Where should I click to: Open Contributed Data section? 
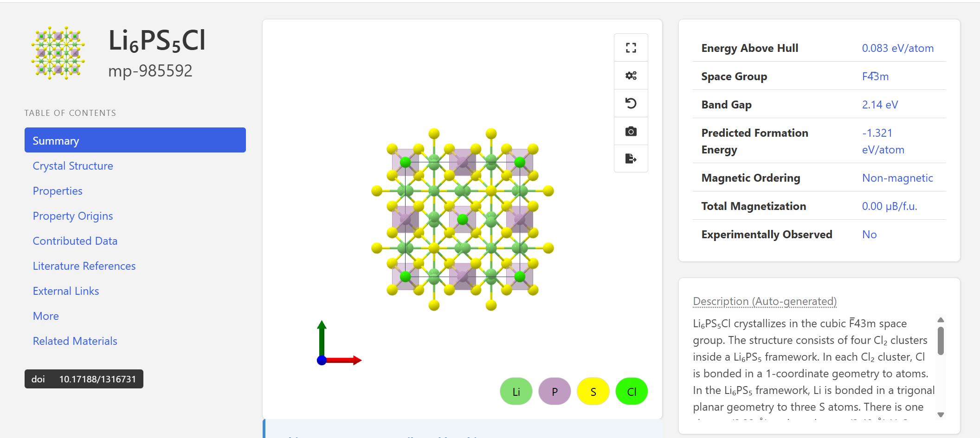(75, 241)
